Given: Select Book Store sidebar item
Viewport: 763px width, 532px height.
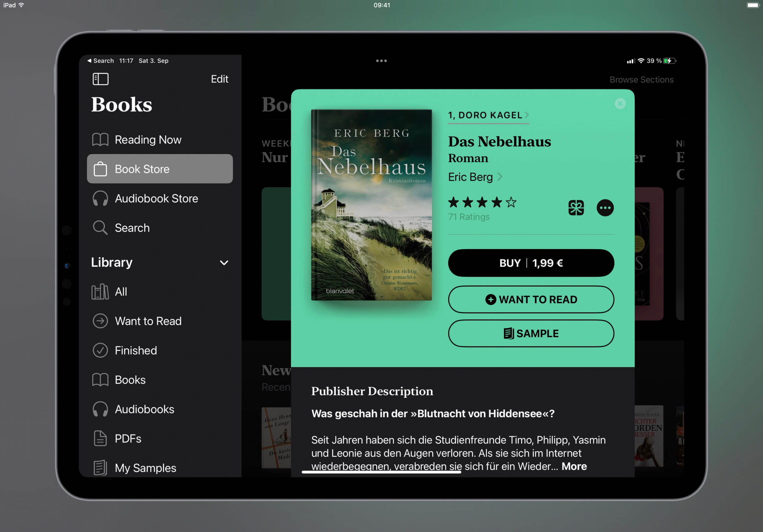Looking at the screenshot, I should [x=159, y=169].
